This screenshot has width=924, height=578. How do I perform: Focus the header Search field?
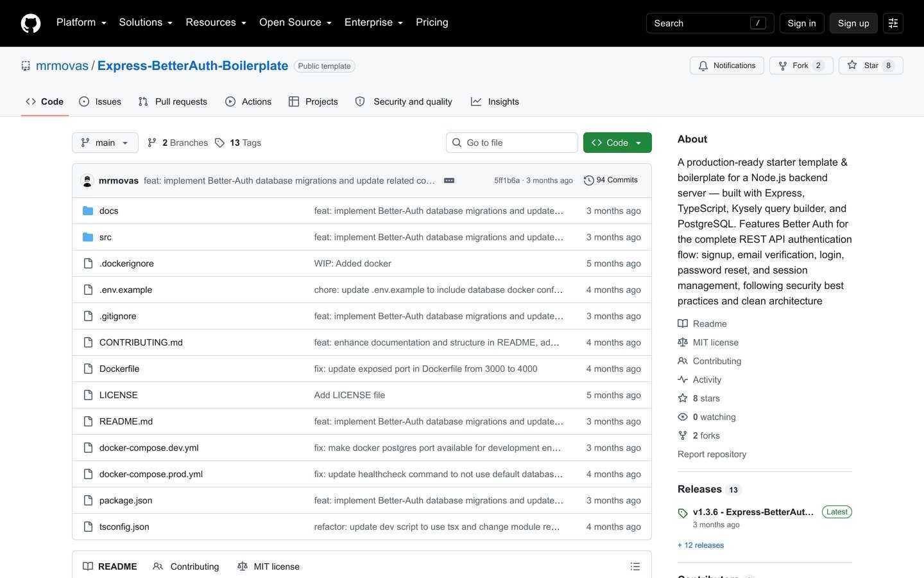710,23
